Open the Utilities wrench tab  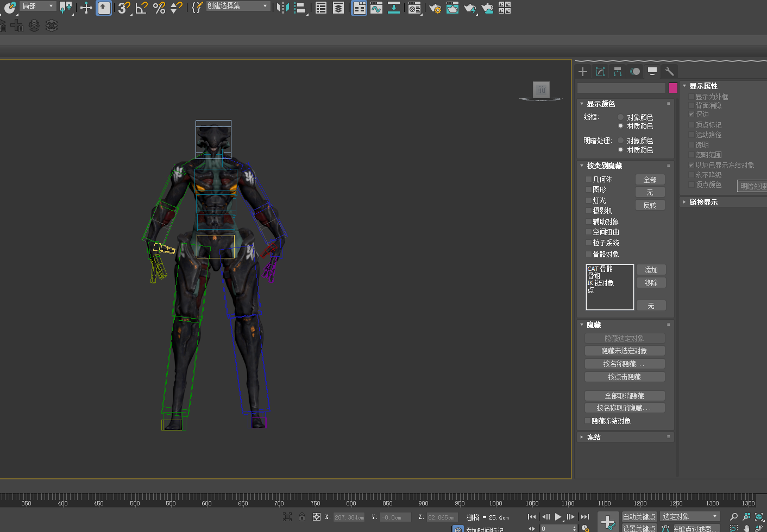pyautogui.click(x=669, y=72)
